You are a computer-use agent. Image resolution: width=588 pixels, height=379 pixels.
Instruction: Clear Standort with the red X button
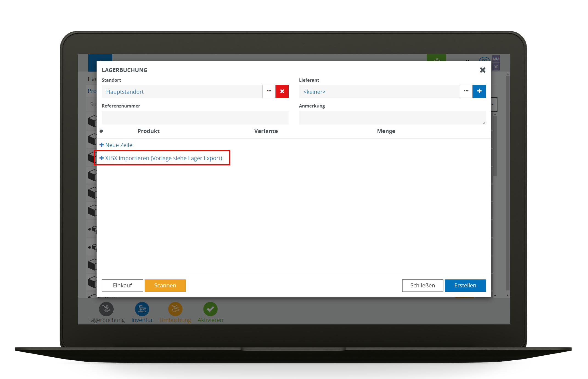282,91
